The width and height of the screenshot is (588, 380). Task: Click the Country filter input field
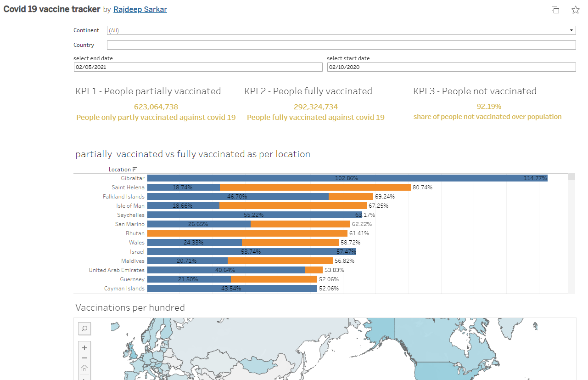click(341, 45)
